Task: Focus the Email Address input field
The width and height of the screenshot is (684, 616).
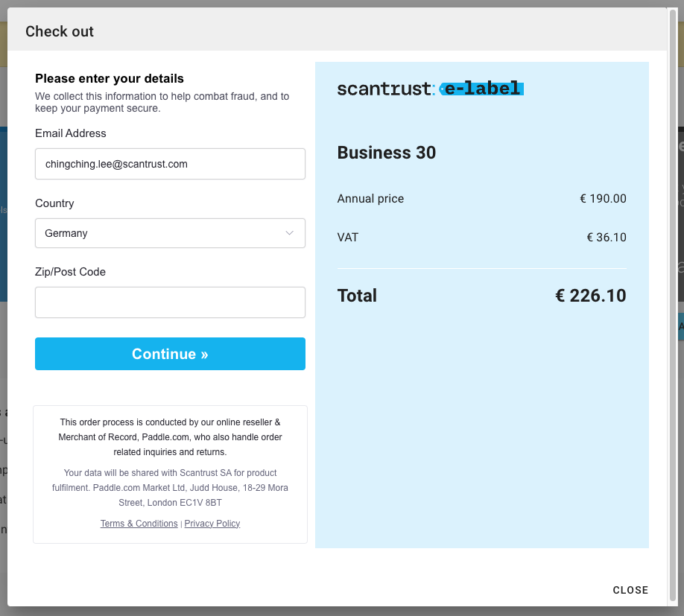Action: click(170, 164)
